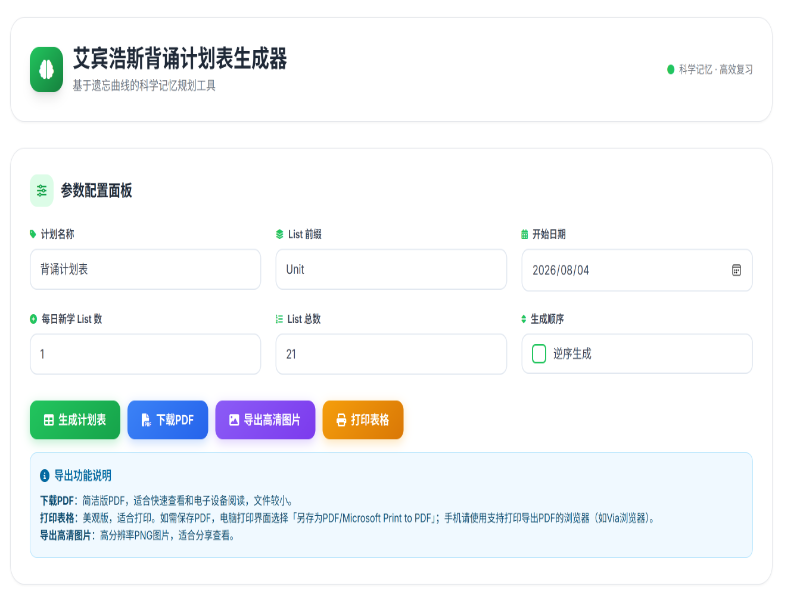800x600 pixels.
Task: Click the 逆序生成 label text
Action: [572, 354]
